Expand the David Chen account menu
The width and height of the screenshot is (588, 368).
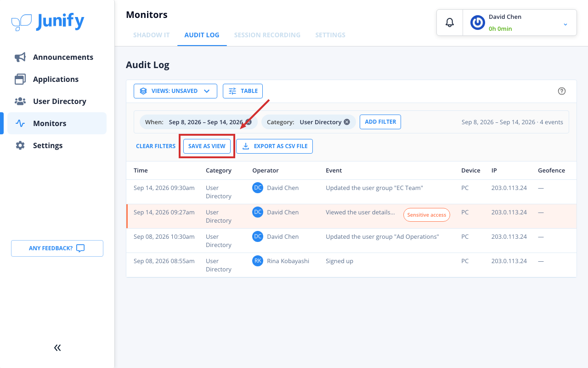(x=565, y=24)
